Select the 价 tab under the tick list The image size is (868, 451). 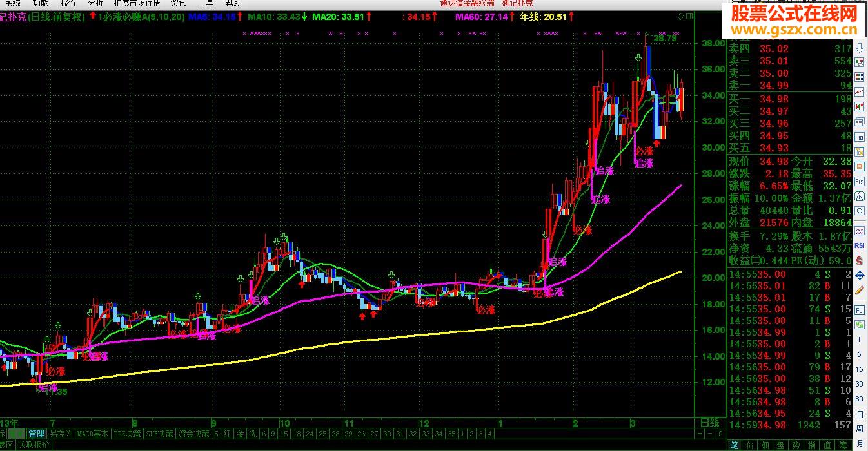point(750,445)
